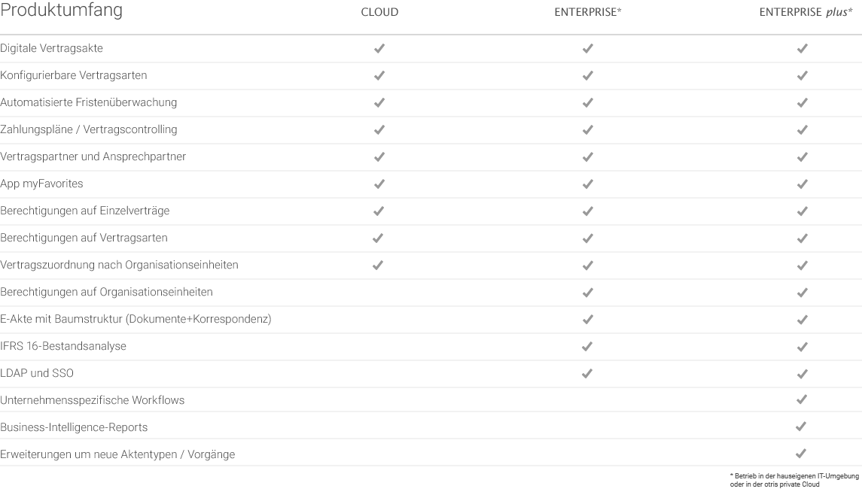Click the Enterprise checkmark for IFRS 16-Bestandsanalyse
Screen dimensions: 862x504
[587, 347]
